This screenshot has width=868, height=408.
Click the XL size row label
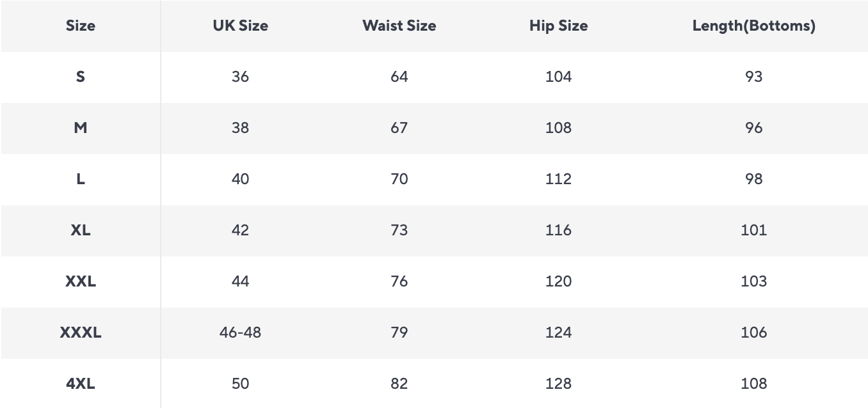(x=81, y=230)
